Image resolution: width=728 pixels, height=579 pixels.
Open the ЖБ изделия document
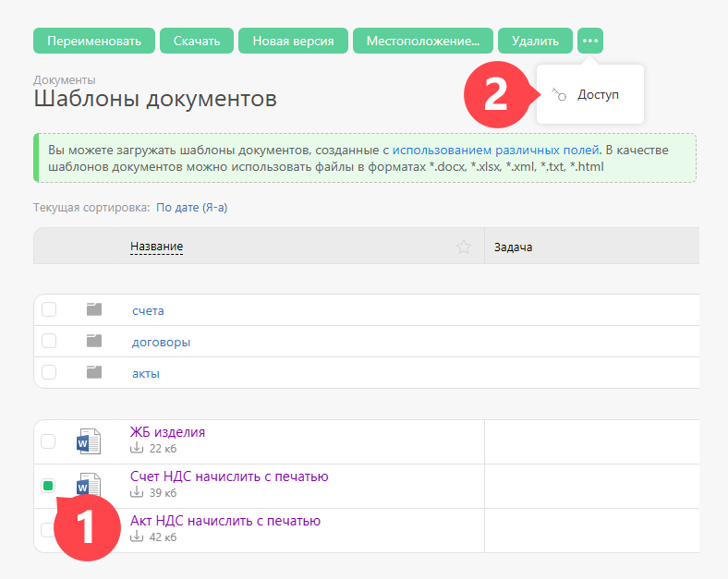[167, 432]
